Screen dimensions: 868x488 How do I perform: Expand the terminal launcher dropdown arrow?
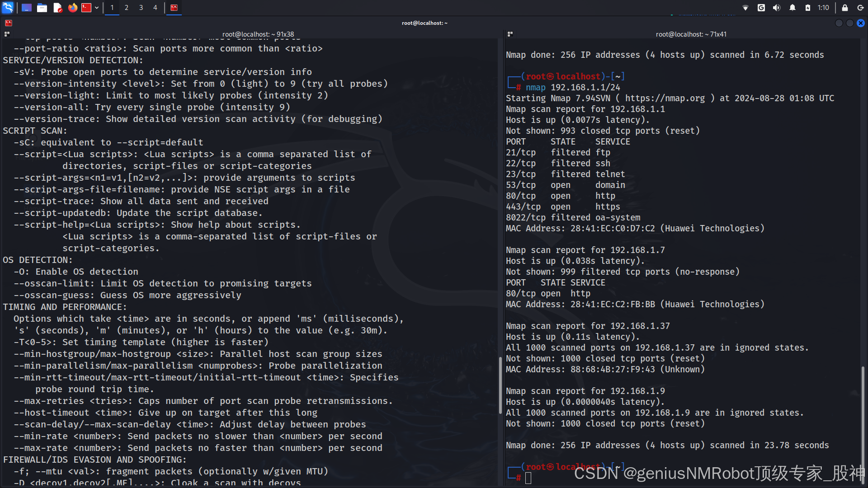click(x=97, y=8)
